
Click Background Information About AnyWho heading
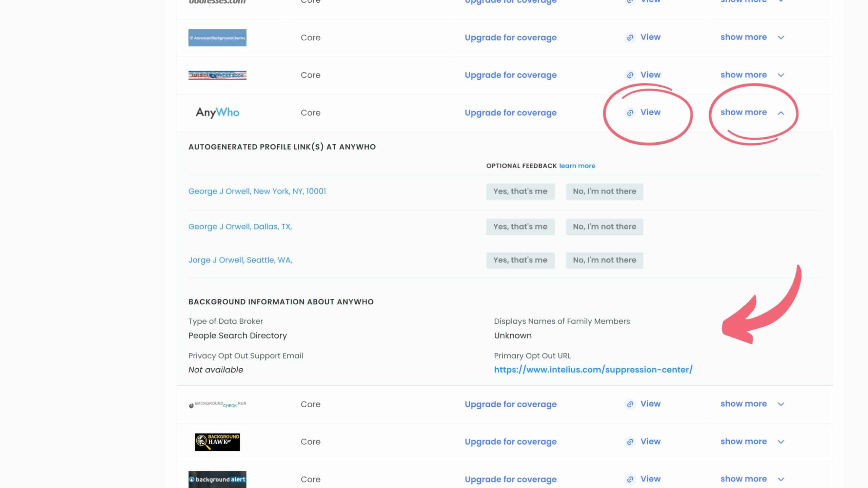pyautogui.click(x=281, y=302)
